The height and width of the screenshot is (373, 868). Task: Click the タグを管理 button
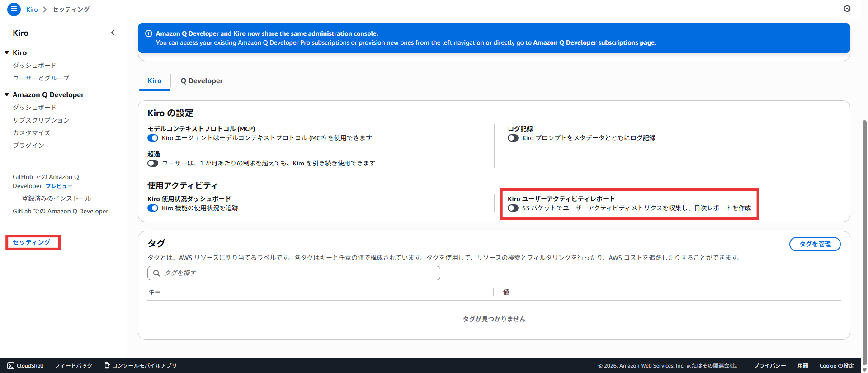(815, 244)
